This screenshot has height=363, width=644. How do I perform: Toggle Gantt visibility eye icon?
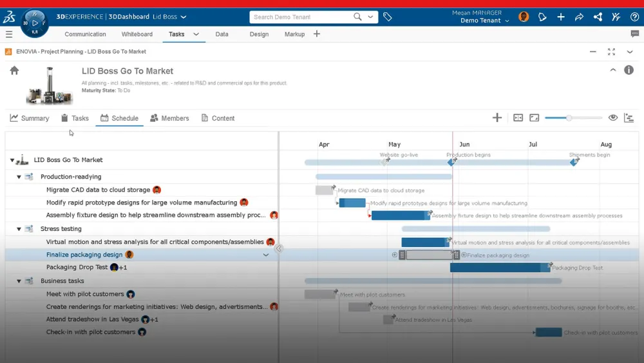[613, 117]
